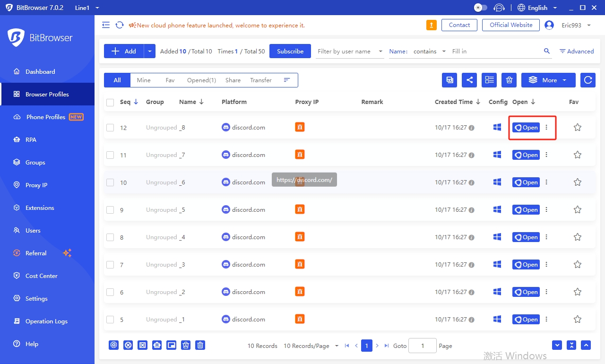Click the collapse-rows double arrow button at bottom right

point(572,345)
